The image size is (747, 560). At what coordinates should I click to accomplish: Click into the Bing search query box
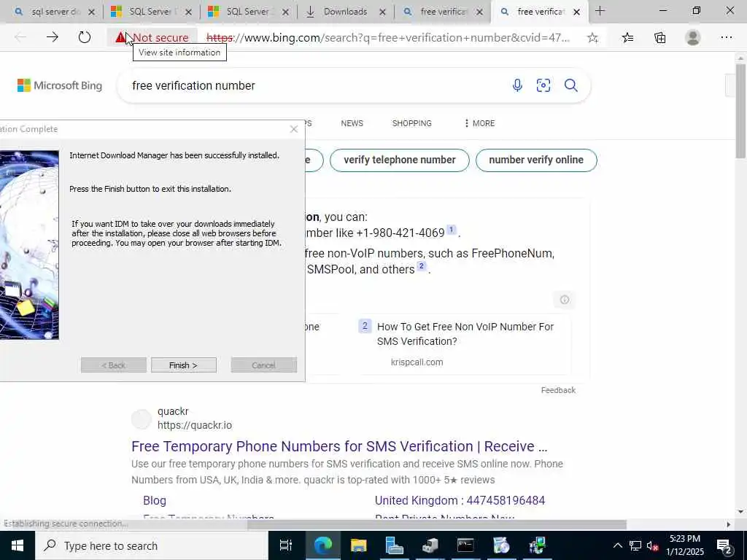(314, 85)
